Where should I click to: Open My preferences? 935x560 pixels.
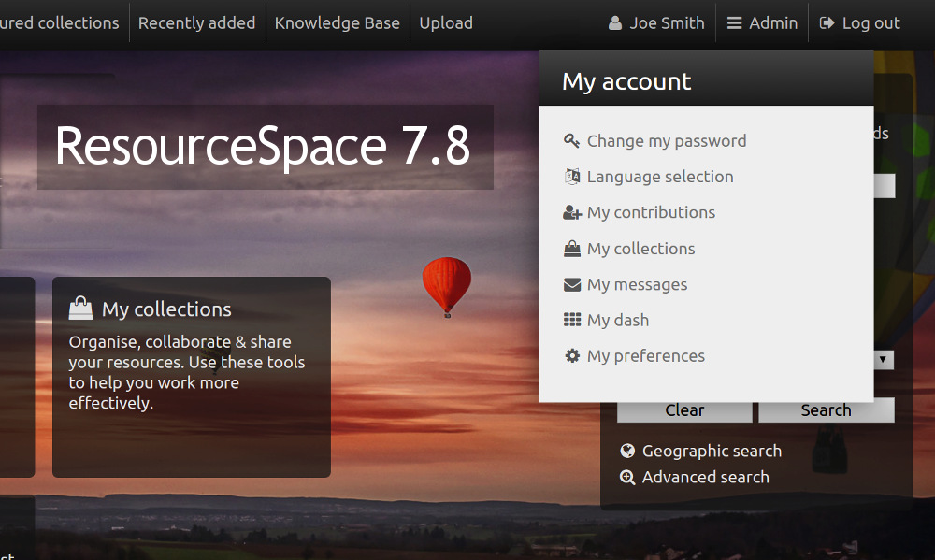646,356
